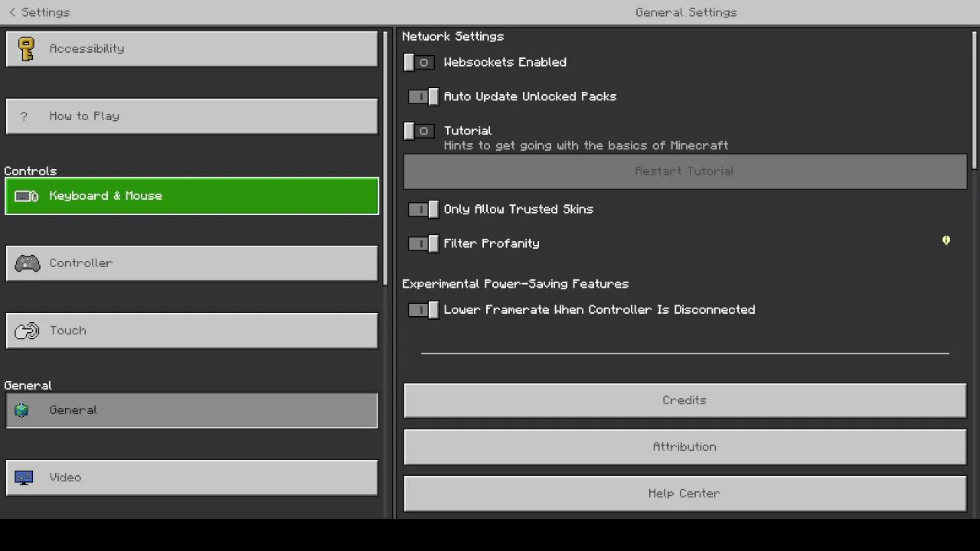980x551 pixels.
Task: Click the left sidebar scrollbar
Action: [x=386, y=157]
